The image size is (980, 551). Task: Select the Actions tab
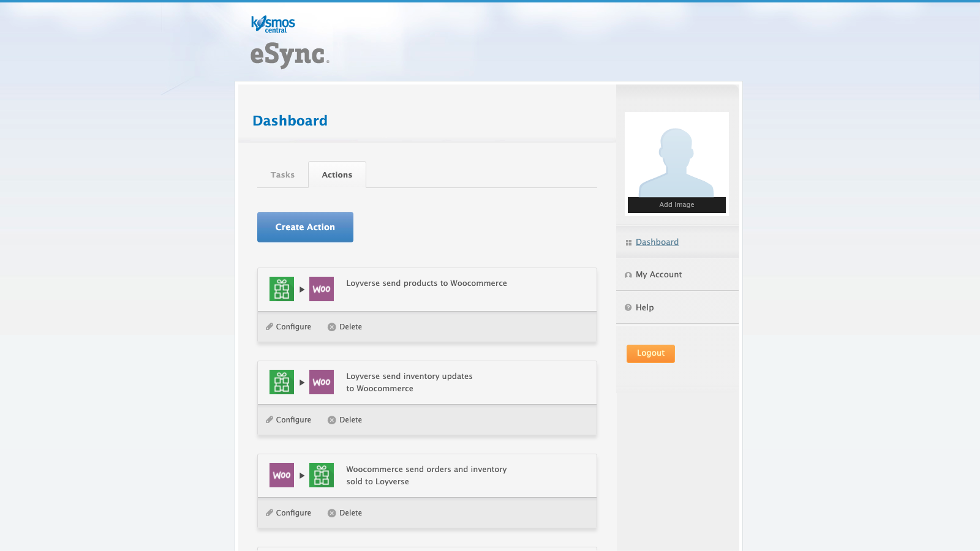(x=336, y=174)
